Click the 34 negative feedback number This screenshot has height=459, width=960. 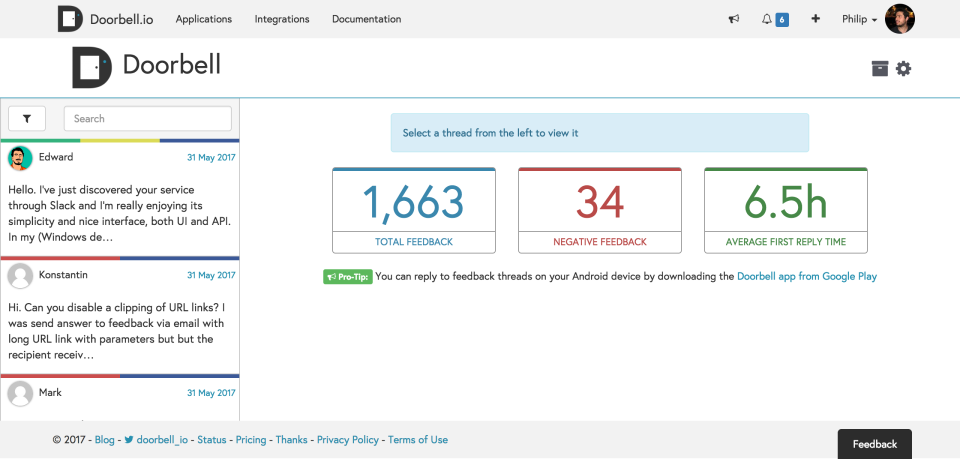click(x=600, y=202)
